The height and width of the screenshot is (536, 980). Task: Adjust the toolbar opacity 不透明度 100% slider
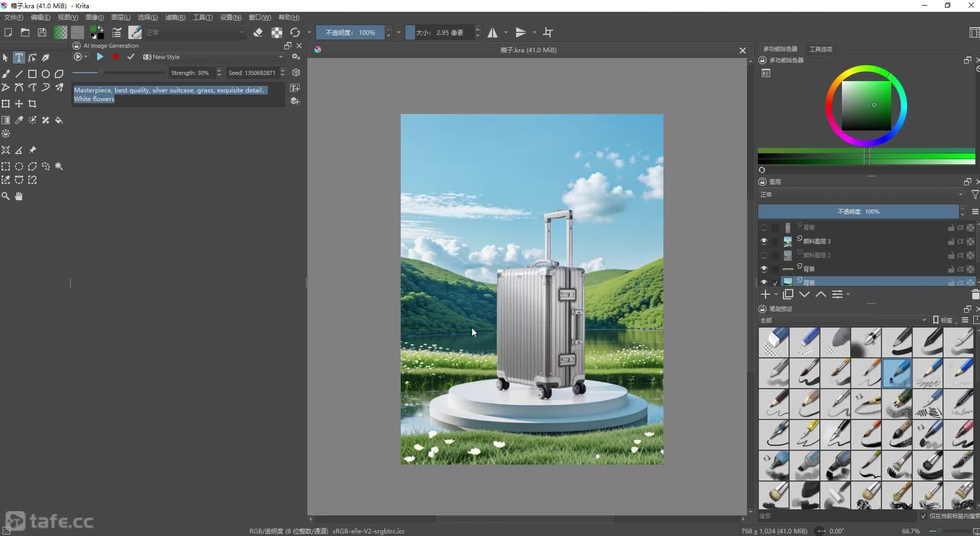tap(350, 33)
